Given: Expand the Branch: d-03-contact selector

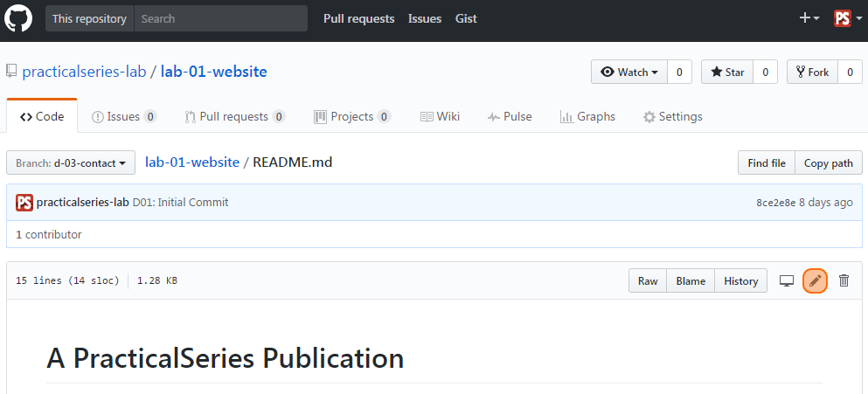Looking at the screenshot, I should (71, 162).
